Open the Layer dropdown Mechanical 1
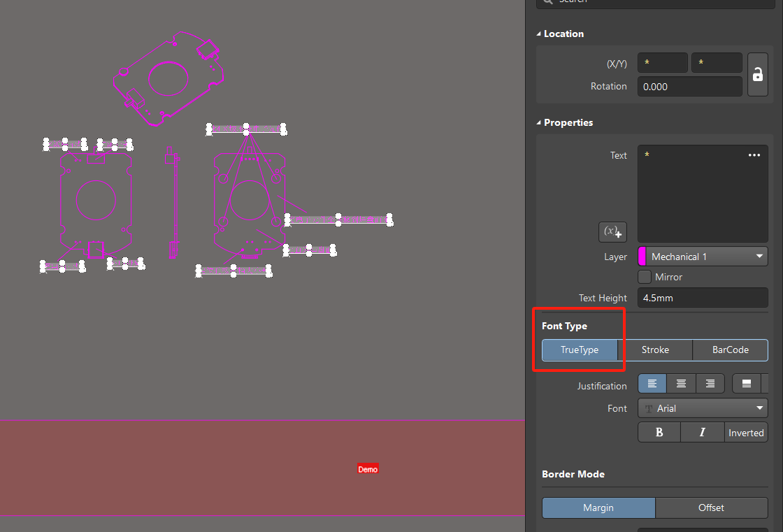783x532 pixels. pos(703,257)
